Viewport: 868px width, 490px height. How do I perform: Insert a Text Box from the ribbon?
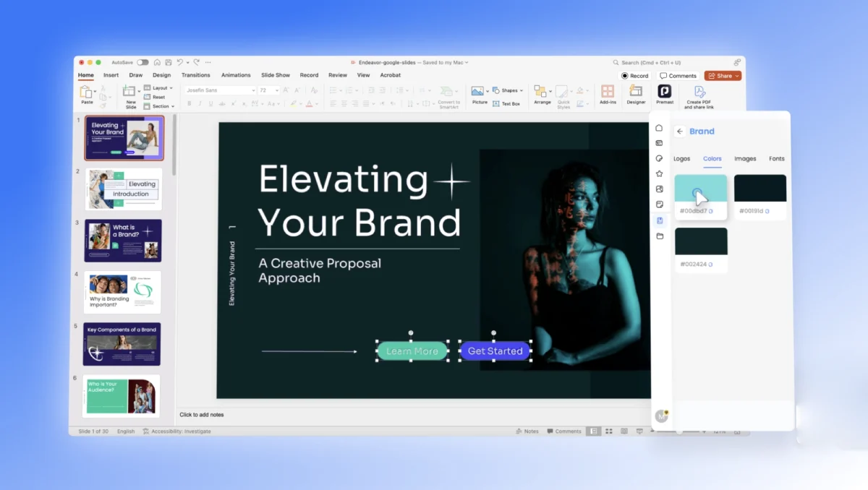(506, 103)
